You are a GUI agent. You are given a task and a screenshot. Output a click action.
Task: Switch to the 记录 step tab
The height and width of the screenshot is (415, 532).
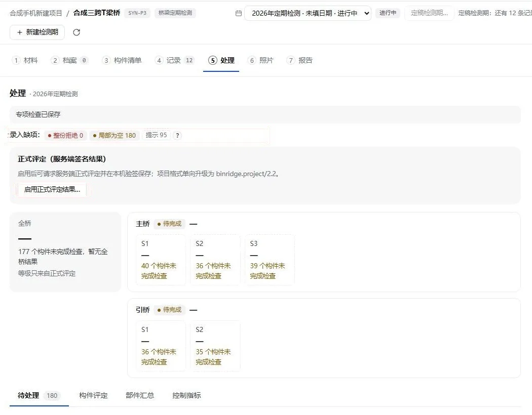[174, 60]
